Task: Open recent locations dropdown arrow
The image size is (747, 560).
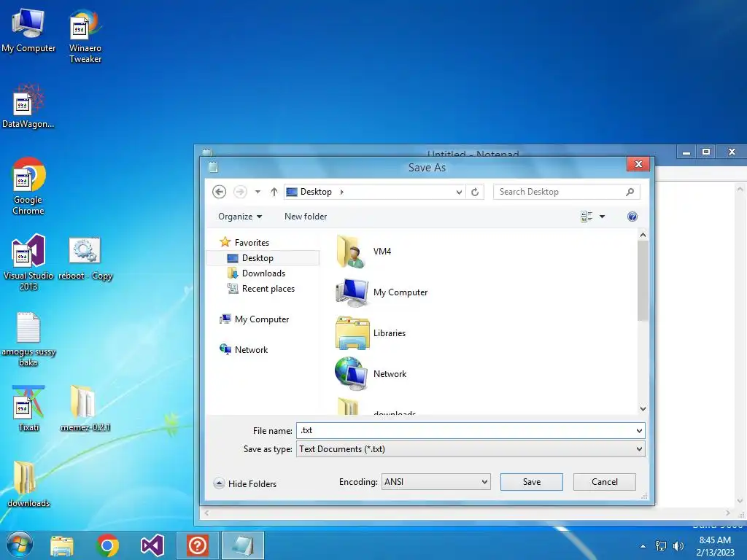Action: (258, 192)
